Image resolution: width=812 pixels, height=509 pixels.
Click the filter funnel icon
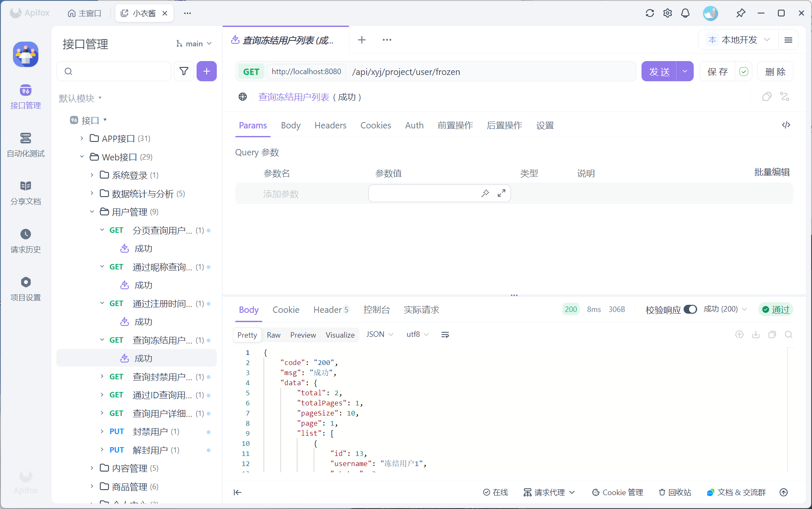(184, 71)
